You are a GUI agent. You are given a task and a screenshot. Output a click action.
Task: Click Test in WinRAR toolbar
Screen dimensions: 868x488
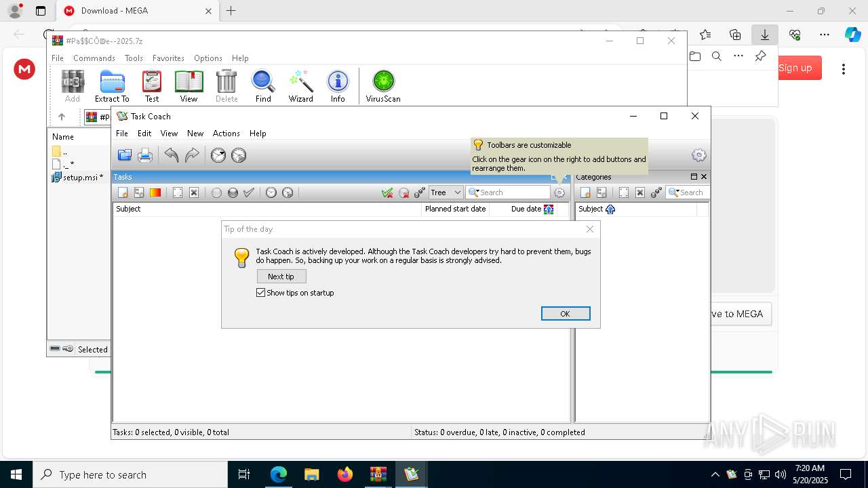coord(152,86)
